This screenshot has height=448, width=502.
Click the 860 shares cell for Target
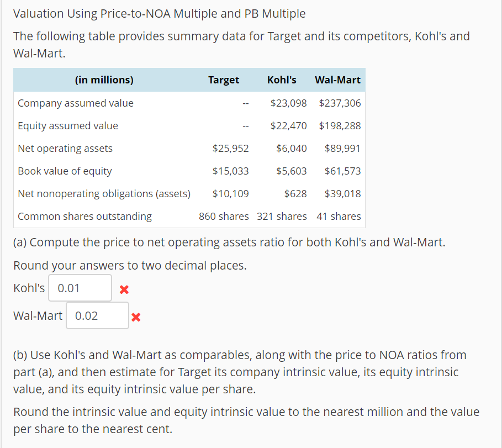pyautogui.click(x=224, y=216)
